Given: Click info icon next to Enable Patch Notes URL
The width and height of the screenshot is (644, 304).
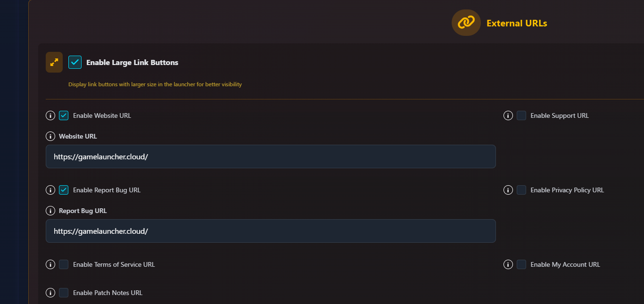Looking at the screenshot, I should pos(50,293).
